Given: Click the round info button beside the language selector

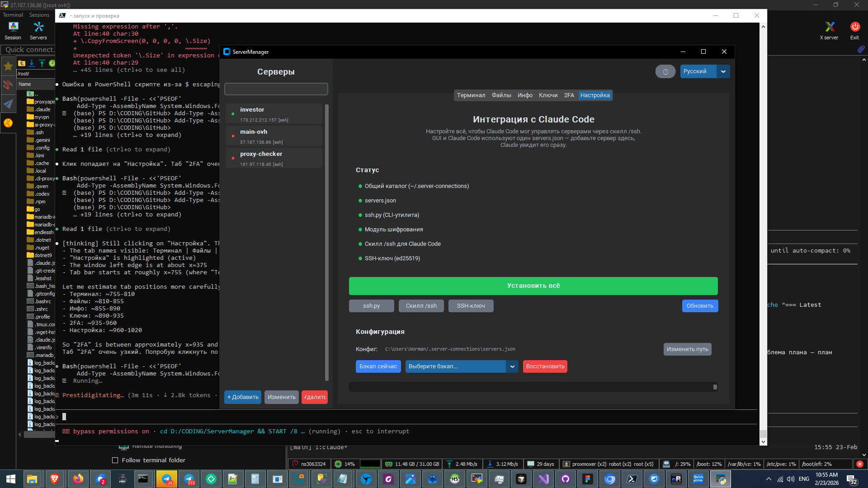Looking at the screenshot, I should tap(665, 71).
